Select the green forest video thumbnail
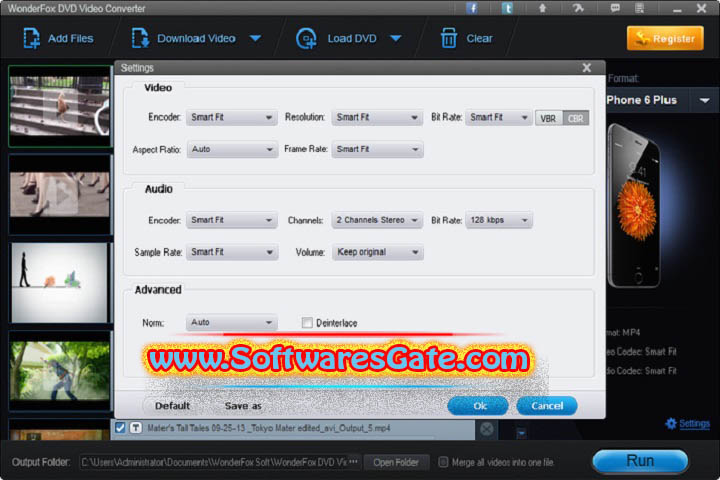This screenshot has height=480, width=720. [x=60, y=371]
